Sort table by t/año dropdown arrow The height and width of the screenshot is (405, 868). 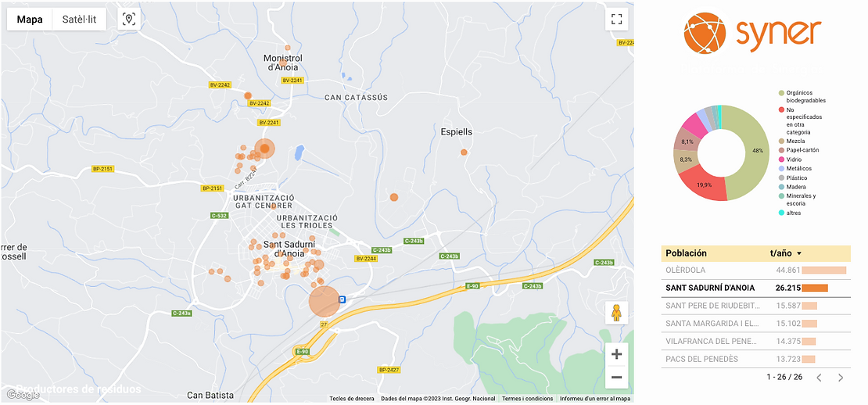click(798, 253)
